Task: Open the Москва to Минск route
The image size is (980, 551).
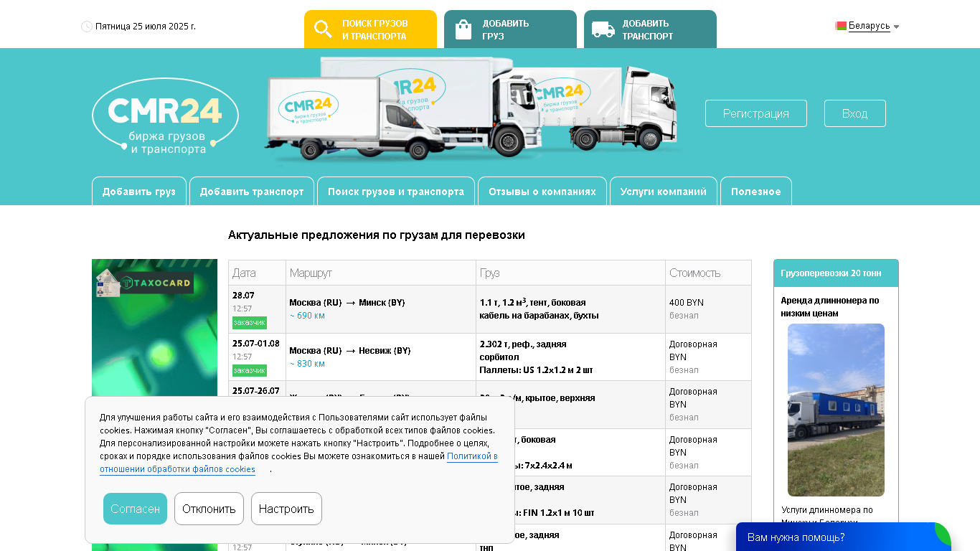Action: (x=347, y=303)
